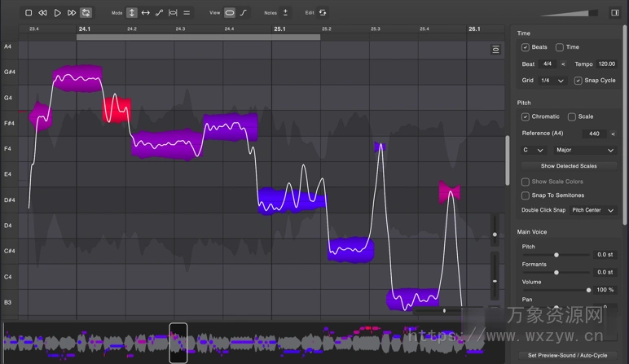Click the Beat 4/4 field
Image resolution: width=629 pixels, height=364 pixels.
(x=548, y=64)
